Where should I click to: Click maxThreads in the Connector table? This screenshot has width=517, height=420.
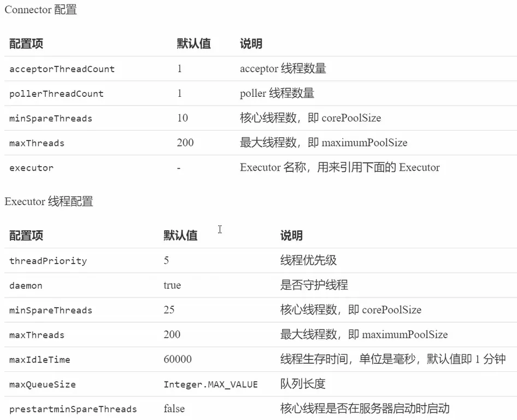coord(37,143)
